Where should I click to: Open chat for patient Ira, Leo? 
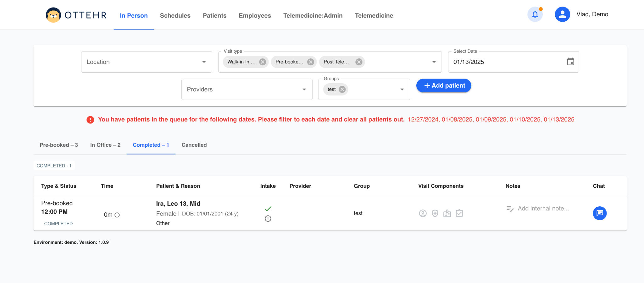click(599, 213)
